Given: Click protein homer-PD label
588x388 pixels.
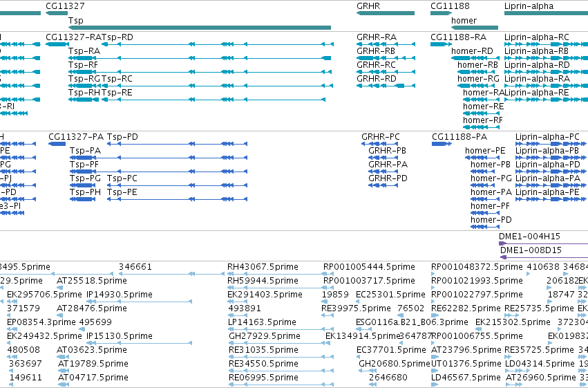Looking at the screenshot, I should 491,220.
